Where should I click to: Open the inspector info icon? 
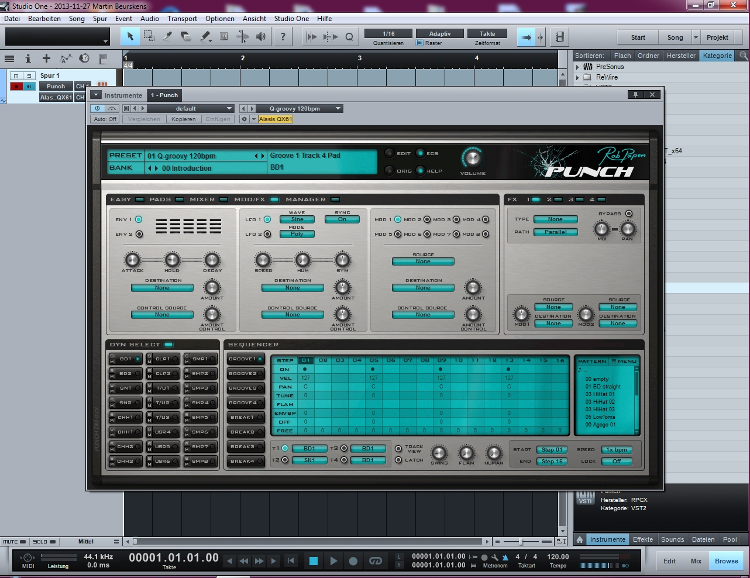[28, 59]
